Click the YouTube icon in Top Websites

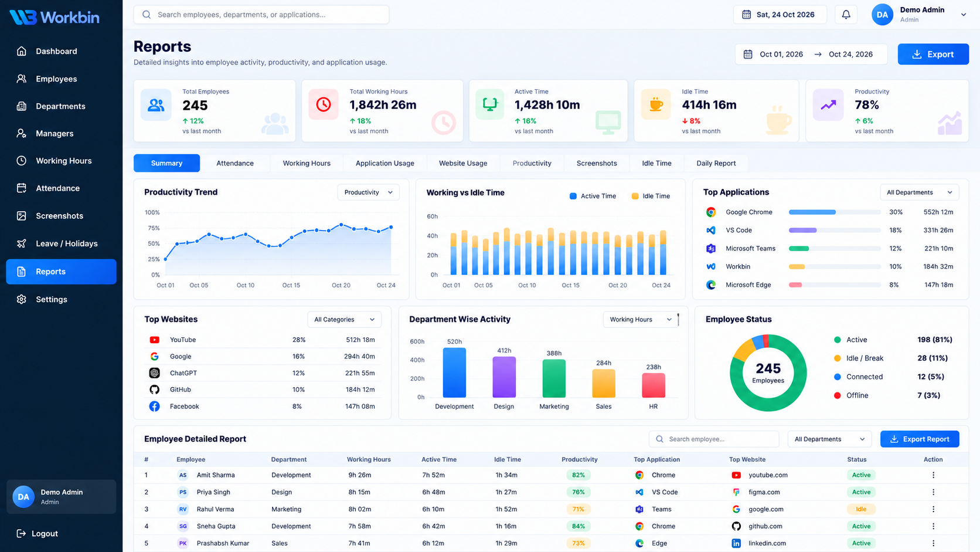pos(154,340)
